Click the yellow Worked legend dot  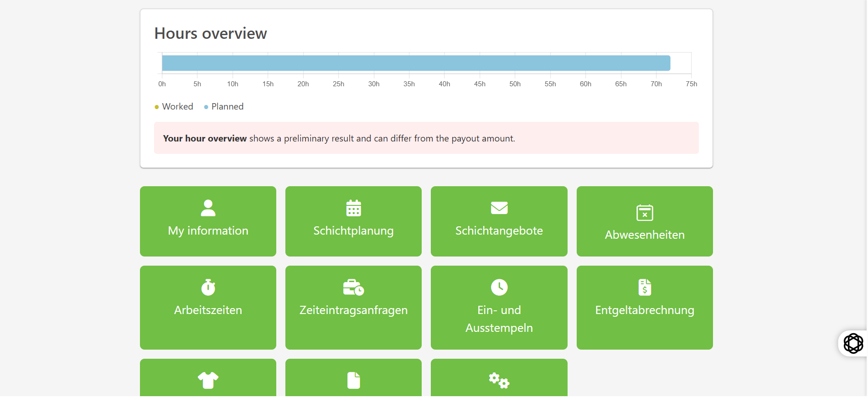(x=157, y=107)
